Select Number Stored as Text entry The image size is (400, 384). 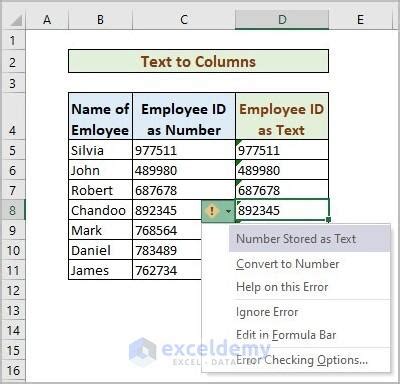point(309,239)
